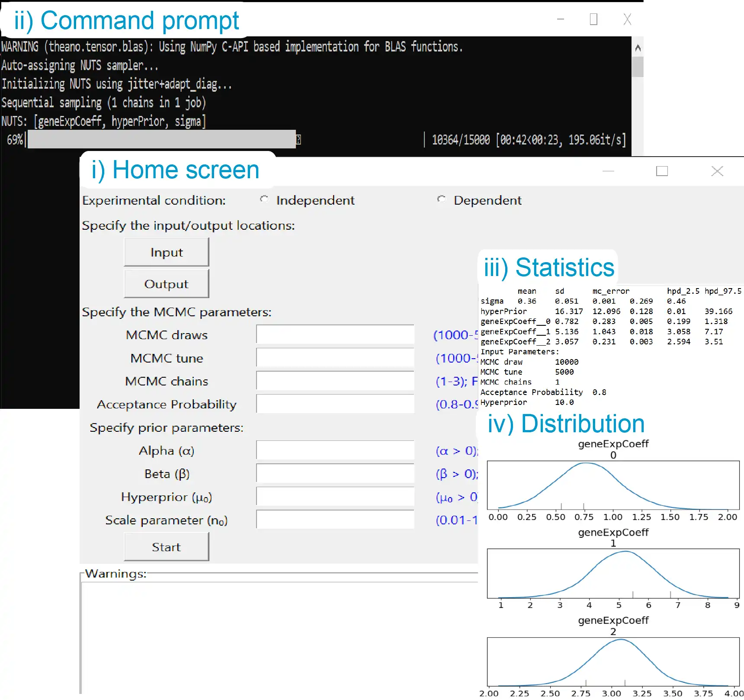Viewport: 744px width, 700px height.
Task: Click the geneExpCoeff 1 distribution plot
Action: (x=613, y=573)
